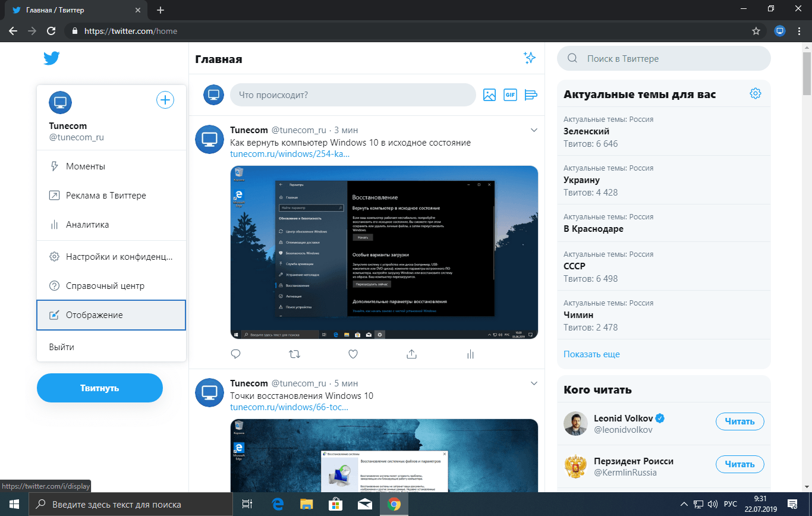The image size is (812, 516).
Task: Open trends settings gear icon
Action: click(755, 93)
